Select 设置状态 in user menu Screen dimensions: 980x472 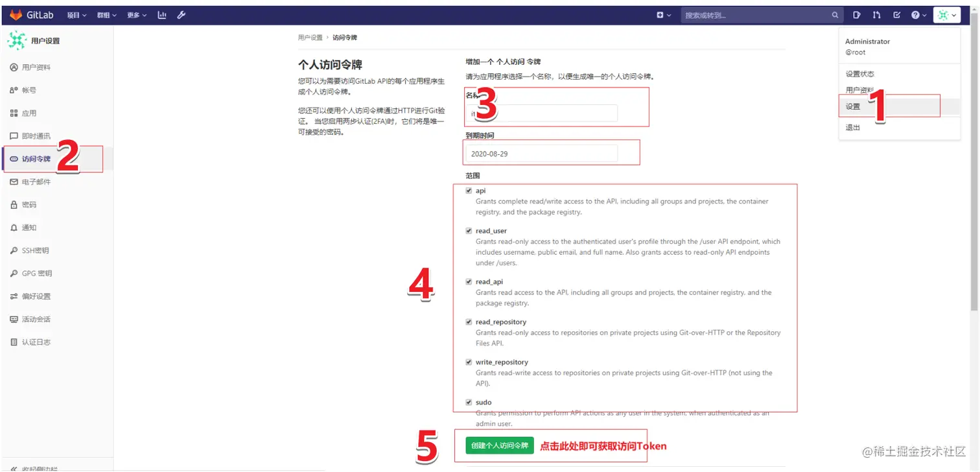point(860,74)
